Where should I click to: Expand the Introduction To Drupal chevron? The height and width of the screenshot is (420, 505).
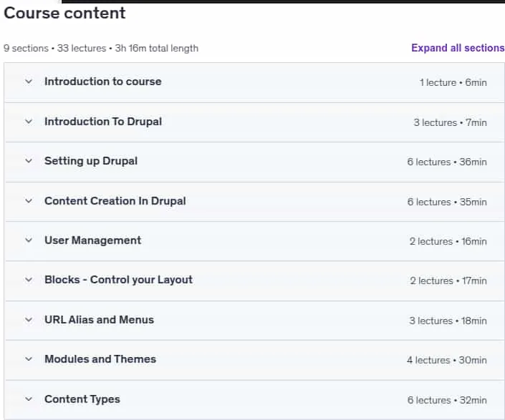29,122
